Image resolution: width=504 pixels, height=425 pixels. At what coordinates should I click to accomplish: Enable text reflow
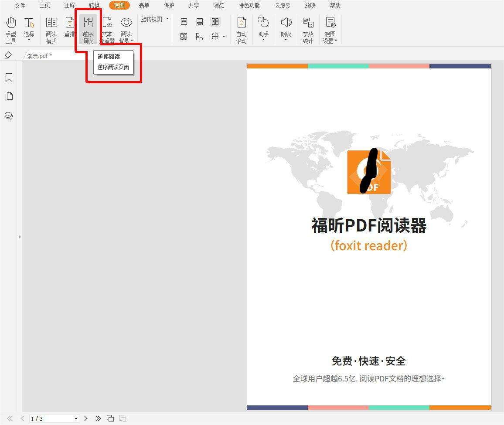pyautogui.click(x=69, y=29)
